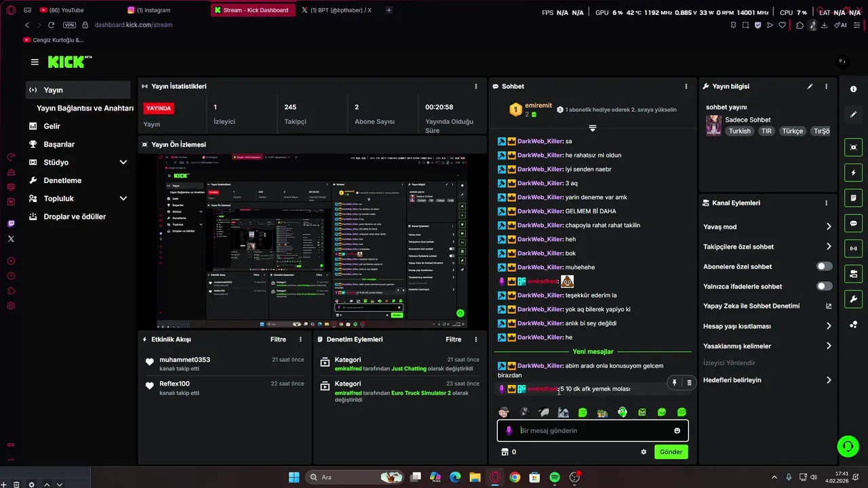Click the Cengiz Kurtoğlu bookmark
Image resolution: width=868 pixels, height=488 pixels.
[x=54, y=40]
